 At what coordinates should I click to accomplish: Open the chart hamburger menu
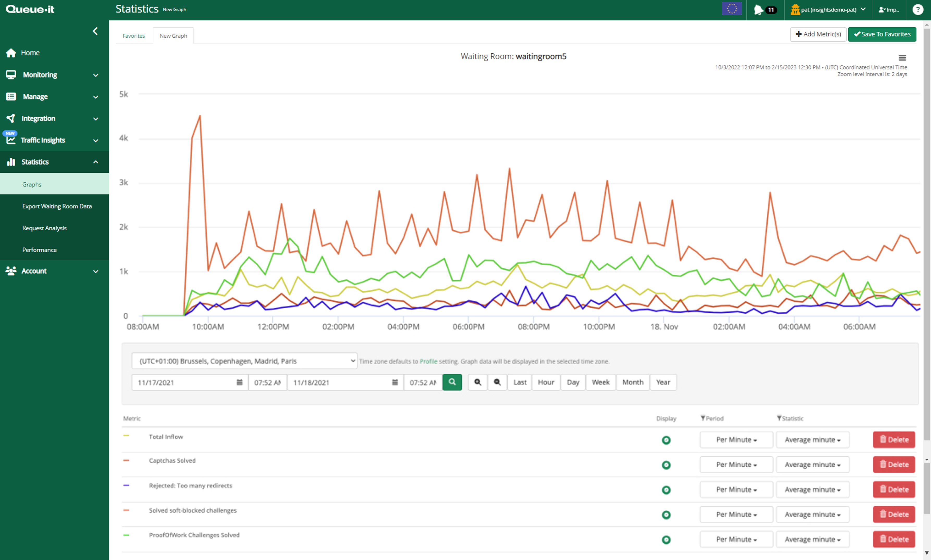[x=902, y=58]
